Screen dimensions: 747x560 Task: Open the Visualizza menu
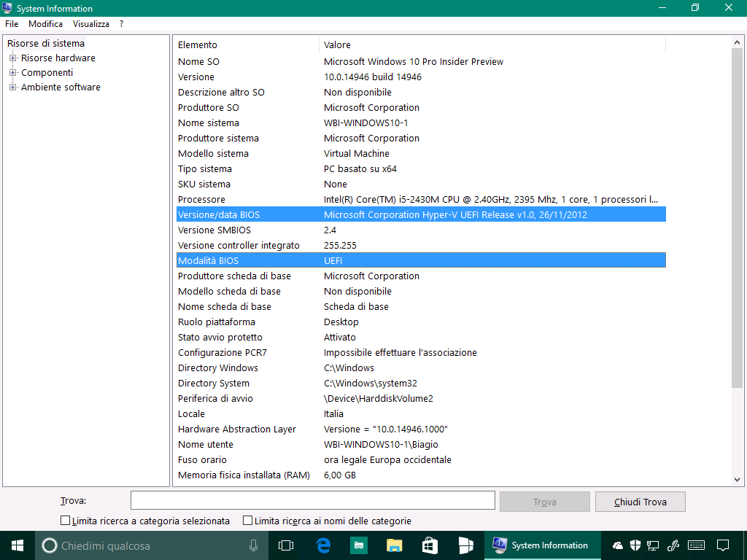click(91, 24)
